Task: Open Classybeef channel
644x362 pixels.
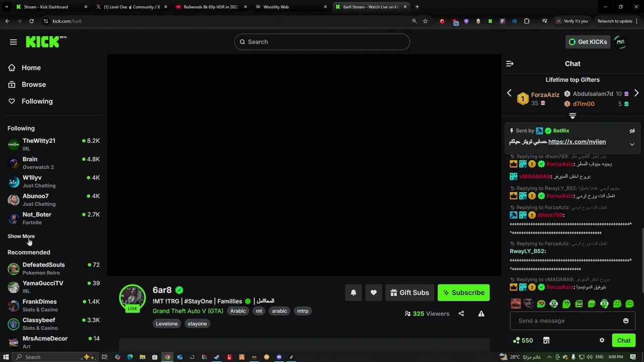Action: pyautogui.click(x=53, y=324)
